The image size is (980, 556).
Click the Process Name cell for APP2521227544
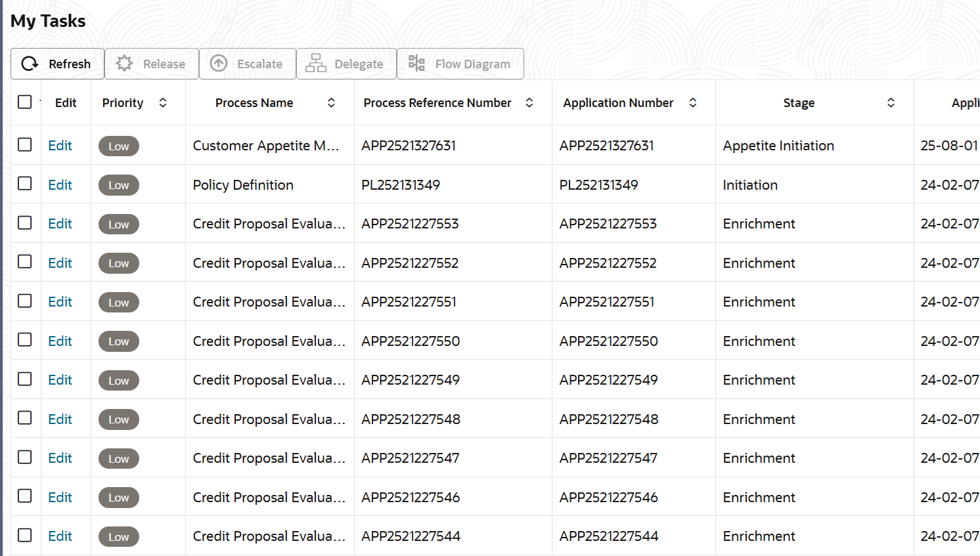click(x=269, y=536)
